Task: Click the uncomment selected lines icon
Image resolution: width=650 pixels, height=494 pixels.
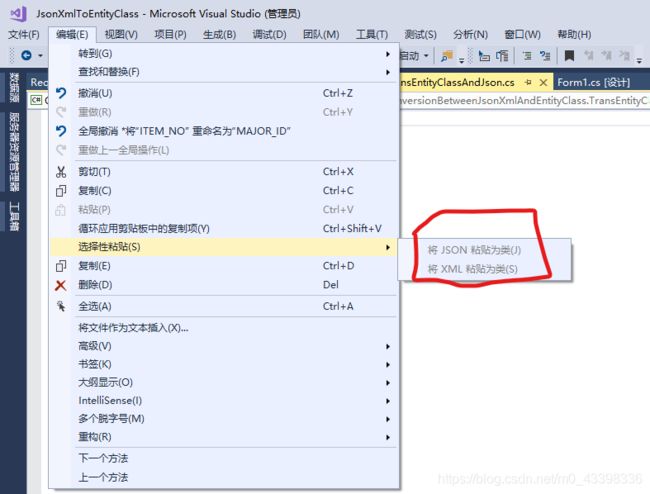Action: pos(545,56)
